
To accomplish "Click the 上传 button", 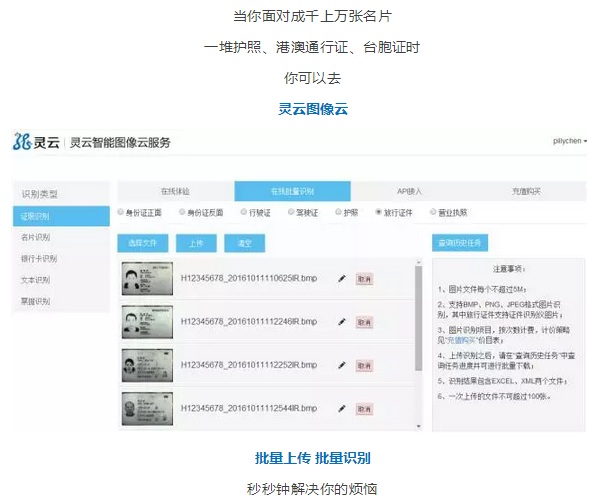I will (196, 243).
